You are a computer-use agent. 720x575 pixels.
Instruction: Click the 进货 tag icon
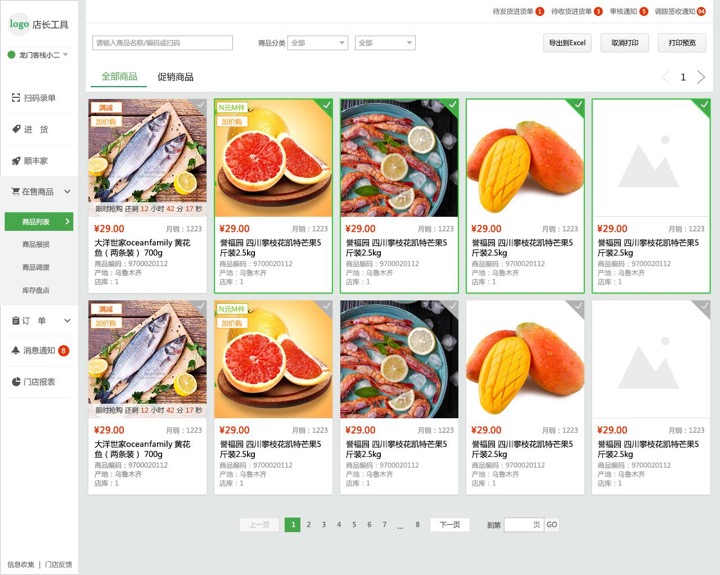click(x=16, y=129)
